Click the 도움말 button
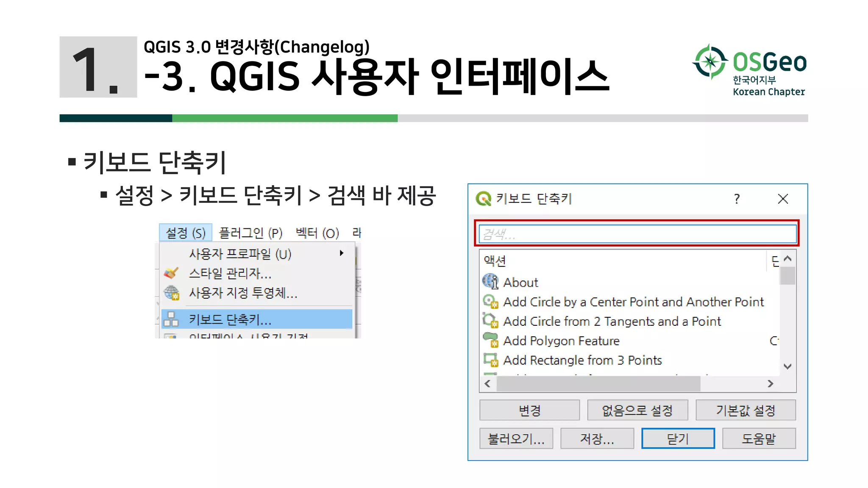 coord(759,438)
